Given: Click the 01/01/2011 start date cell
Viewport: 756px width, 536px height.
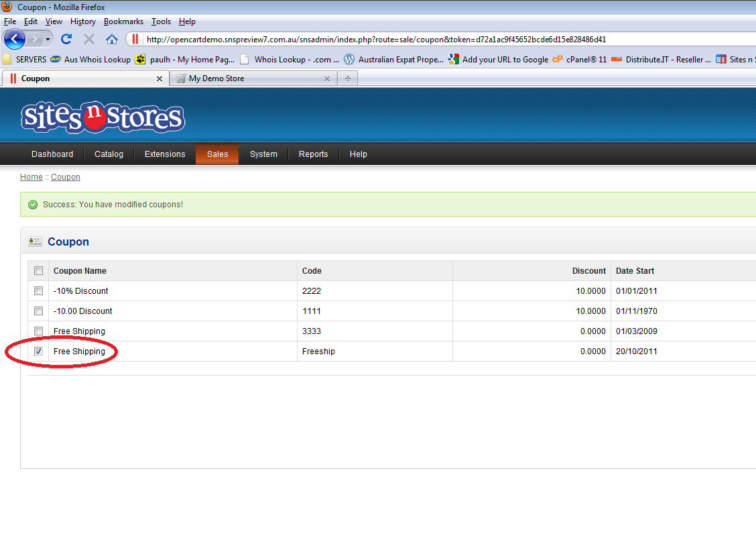Looking at the screenshot, I should click(683, 291).
